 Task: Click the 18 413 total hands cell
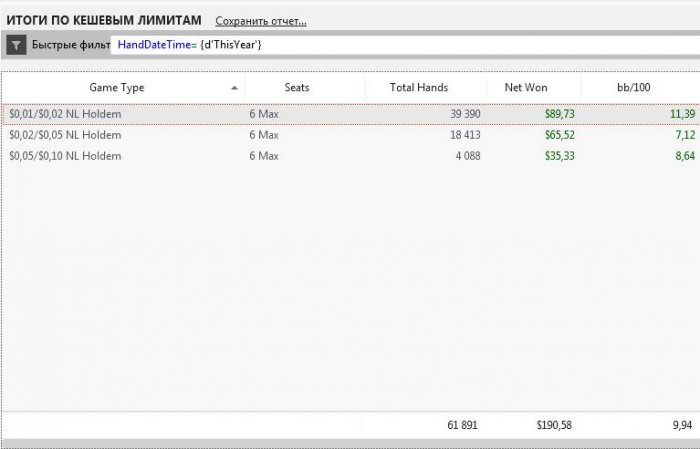click(465, 135)
